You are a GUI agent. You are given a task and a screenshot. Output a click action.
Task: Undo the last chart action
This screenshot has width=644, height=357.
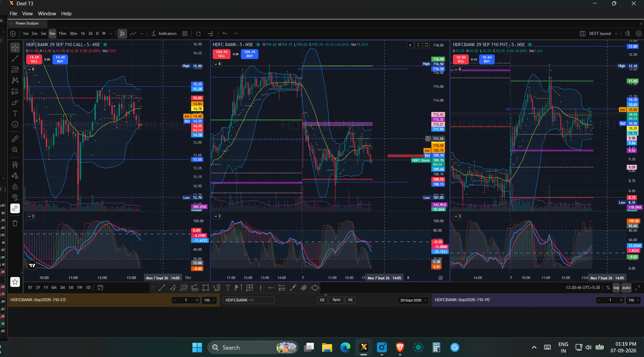tap(225, 34)
